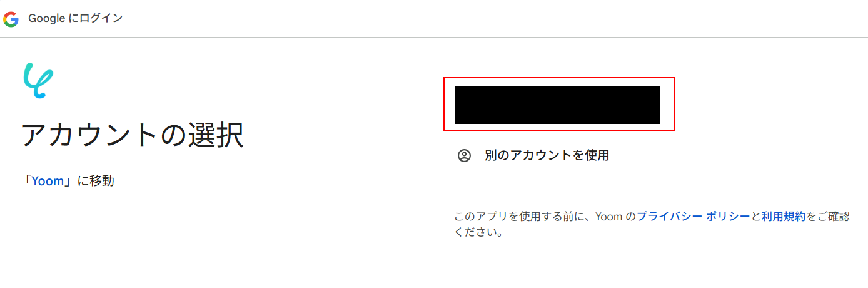
Task: Click the divider above 別のアカウントを使用
Action: pyautogui.click(x=652, y=135)
